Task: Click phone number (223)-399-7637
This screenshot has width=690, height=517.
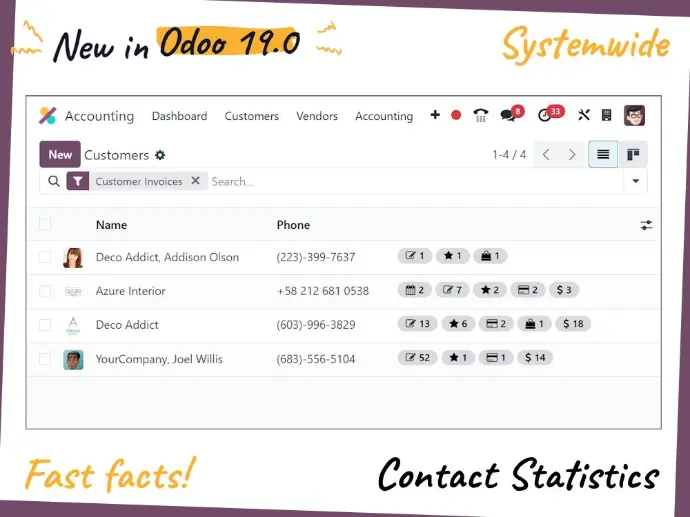Action: (x=316, y=257)
